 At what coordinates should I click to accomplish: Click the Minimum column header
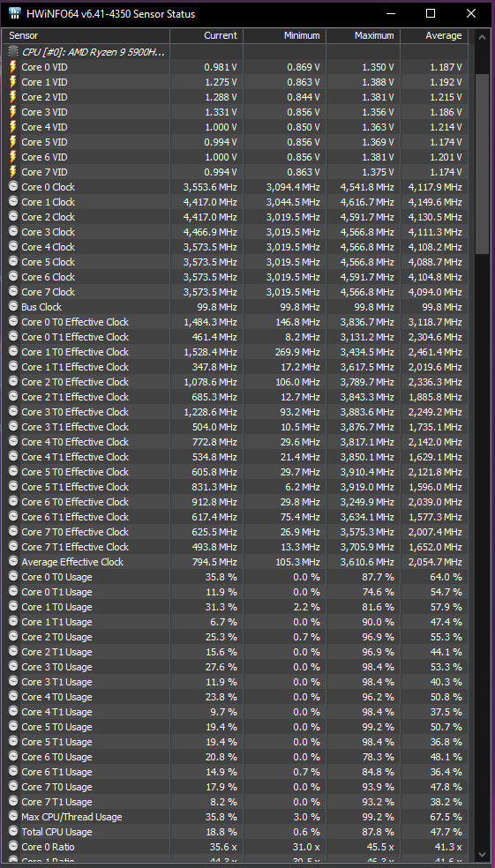pos(284,35)
